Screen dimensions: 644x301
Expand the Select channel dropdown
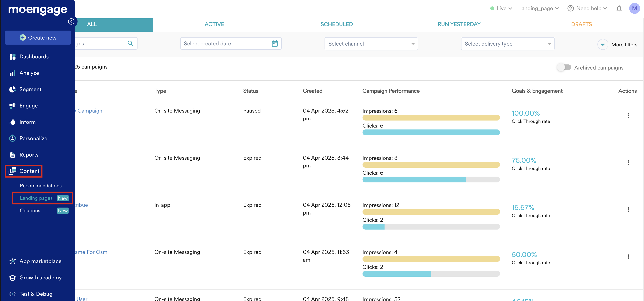pyautogui.click(x=371, y=44)
